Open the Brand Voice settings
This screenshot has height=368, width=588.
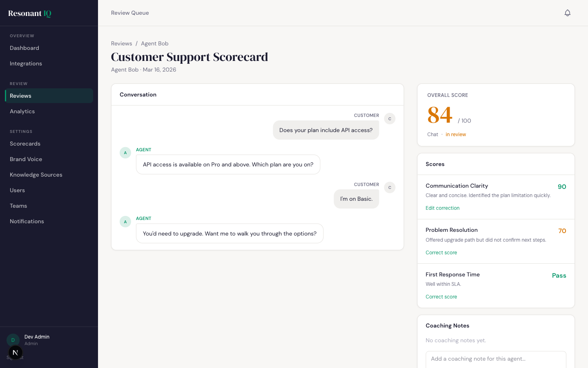coord(26,159)
